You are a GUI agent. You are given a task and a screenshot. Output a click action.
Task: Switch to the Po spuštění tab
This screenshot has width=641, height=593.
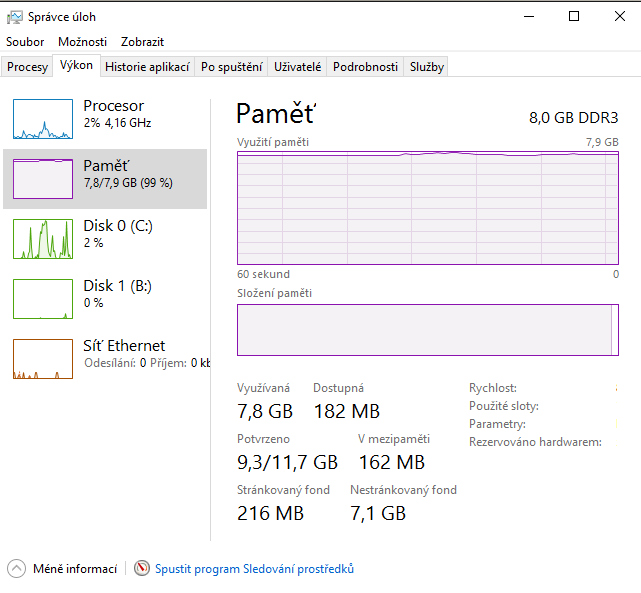(x=231, y=67)
